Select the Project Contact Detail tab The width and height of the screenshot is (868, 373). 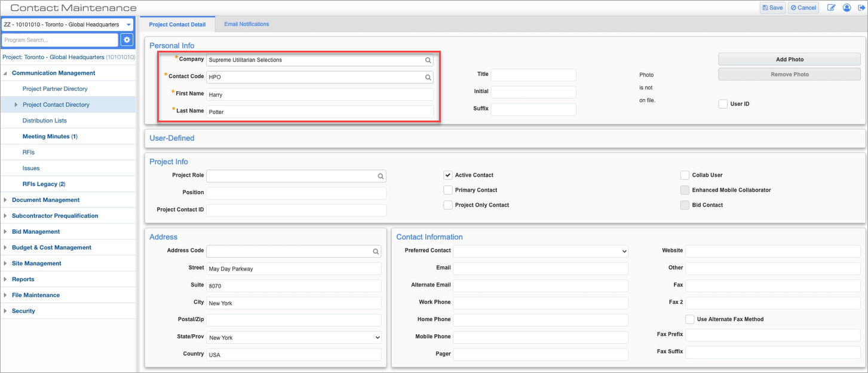point(177,24)
